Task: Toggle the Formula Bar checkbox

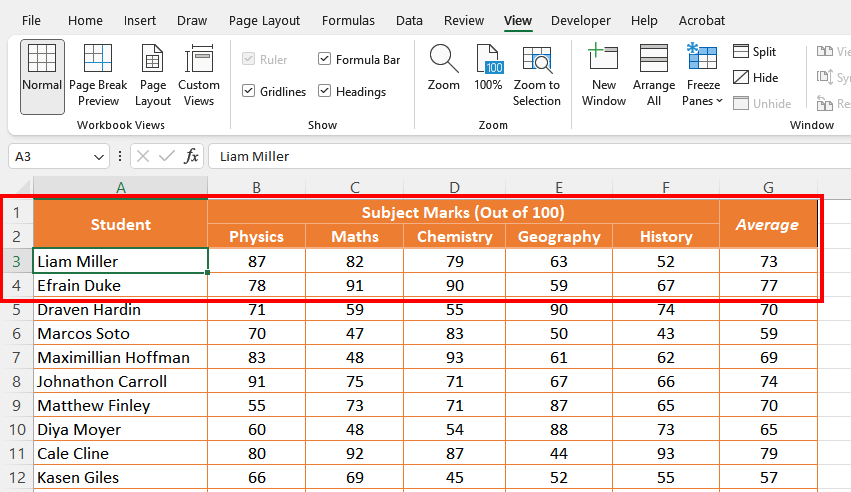Action: [x=325, y=60]
